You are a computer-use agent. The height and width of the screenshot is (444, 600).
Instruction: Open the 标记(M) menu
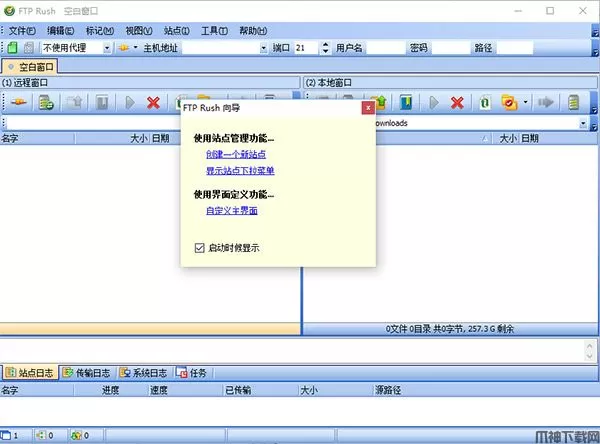point(99,31)
